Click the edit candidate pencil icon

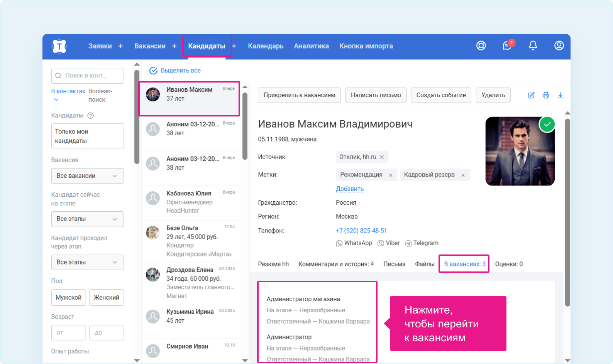point(531,95)
